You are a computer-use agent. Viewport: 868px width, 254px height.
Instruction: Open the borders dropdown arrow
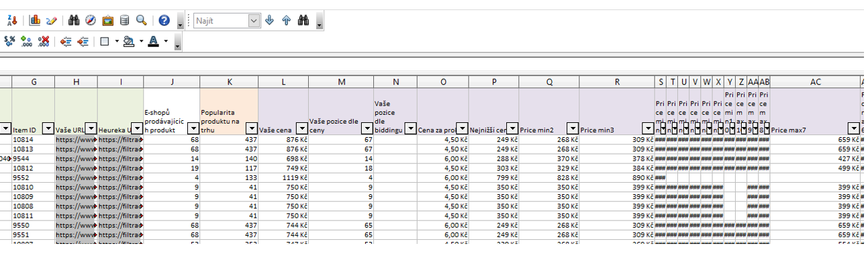point(117,41)
